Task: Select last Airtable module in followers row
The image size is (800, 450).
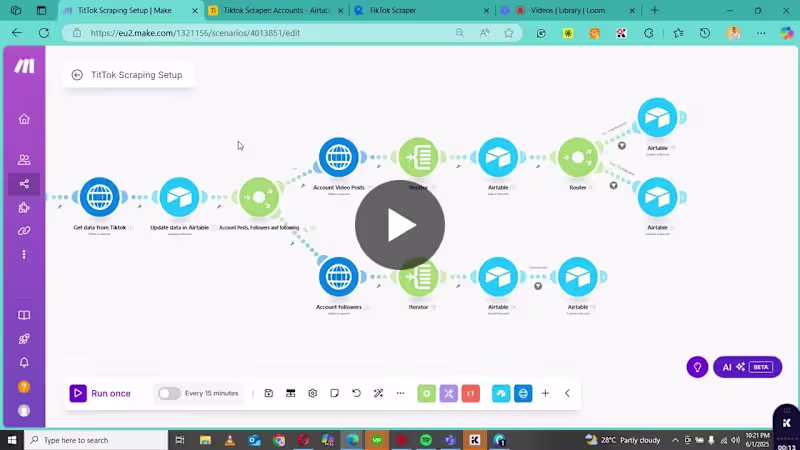Action: tap(578, 277)
